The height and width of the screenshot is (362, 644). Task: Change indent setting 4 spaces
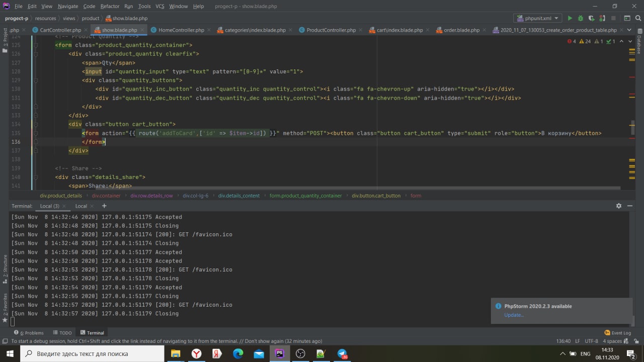pyautogui.click(x=612, y=341)
